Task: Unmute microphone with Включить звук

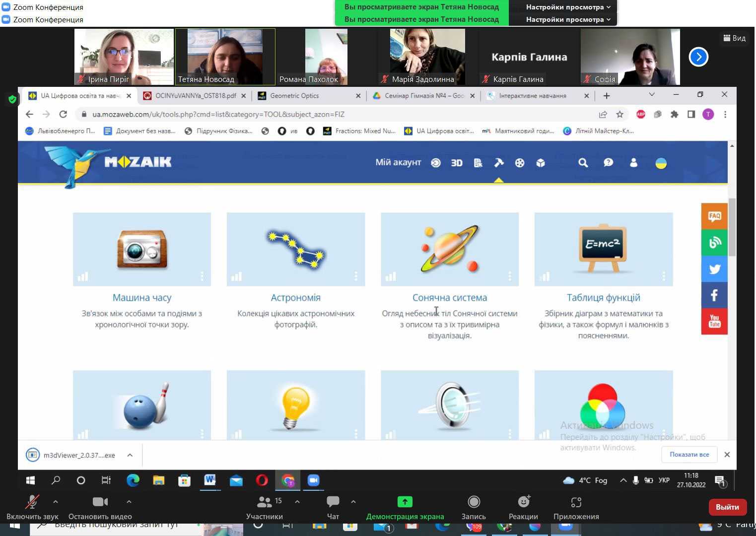Action: pos(32,507)
